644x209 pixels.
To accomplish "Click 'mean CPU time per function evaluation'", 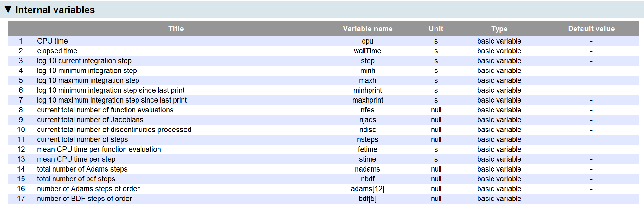I will tap(99, 149).
